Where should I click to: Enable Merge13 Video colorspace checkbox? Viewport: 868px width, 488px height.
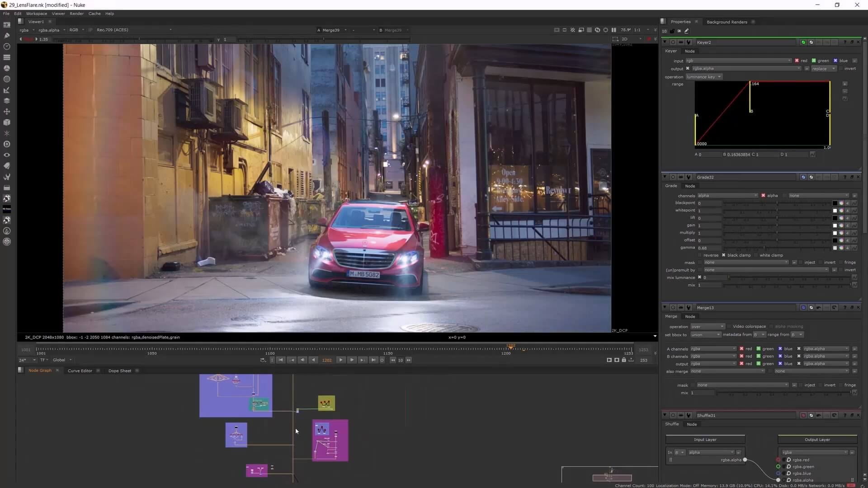729,327
